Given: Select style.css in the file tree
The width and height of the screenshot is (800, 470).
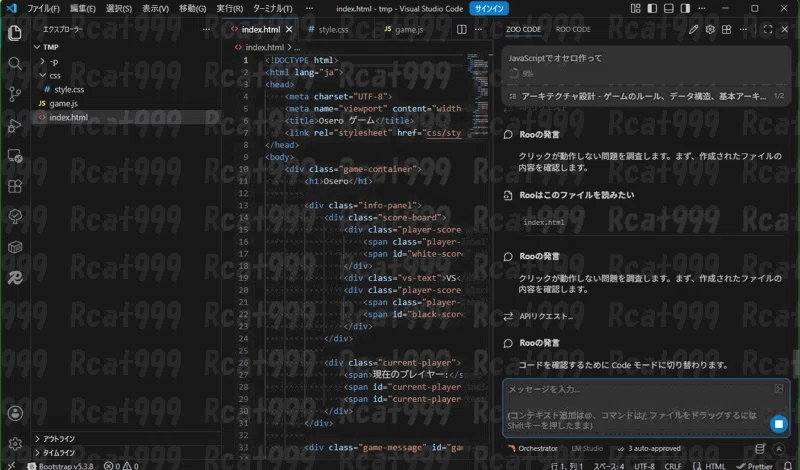Looking at the screenshot, I should pyautogui.click(x=126, y=90).
